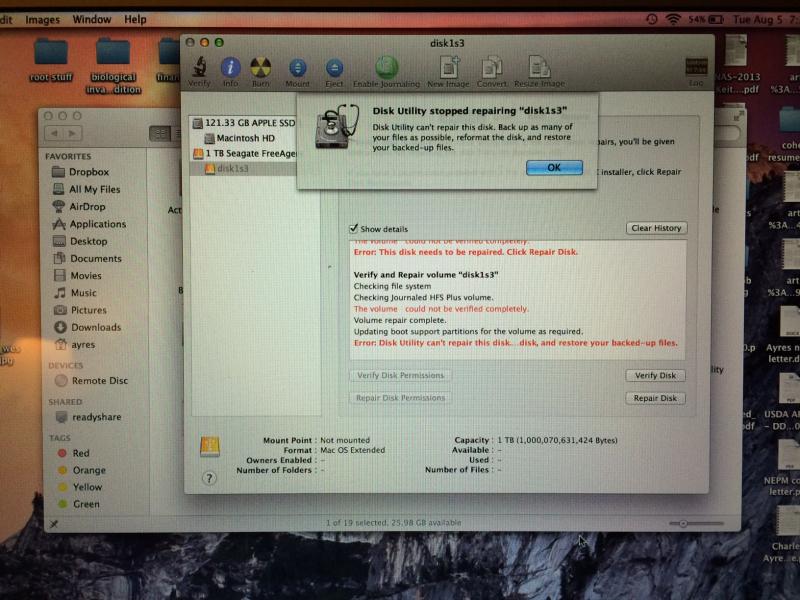This screenshot has height=600, width=800.
Task: Uncheck the Show details checkbox
Action: click(353, 228)
